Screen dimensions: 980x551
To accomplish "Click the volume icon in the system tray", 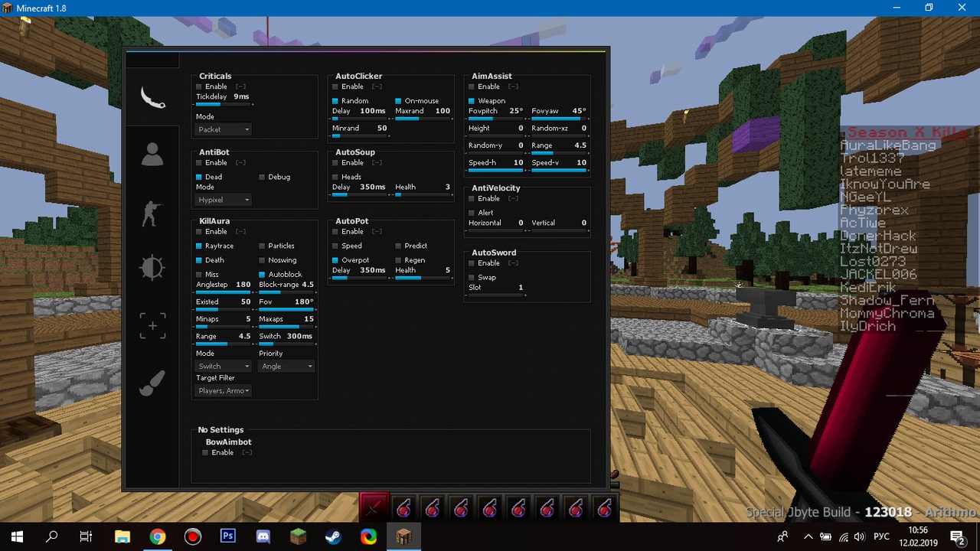I will click(861, 537).
